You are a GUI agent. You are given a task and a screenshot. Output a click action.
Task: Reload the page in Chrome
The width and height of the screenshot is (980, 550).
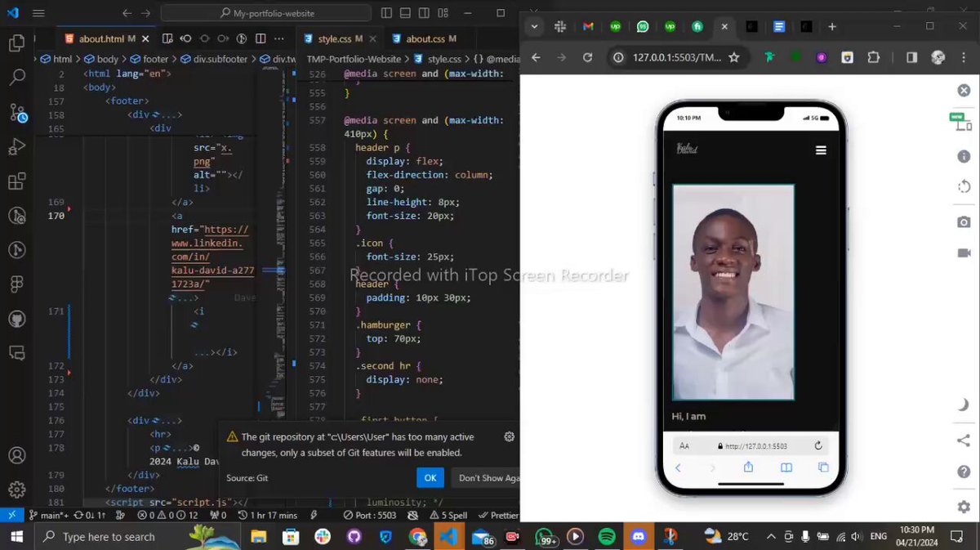coord(587,57)
